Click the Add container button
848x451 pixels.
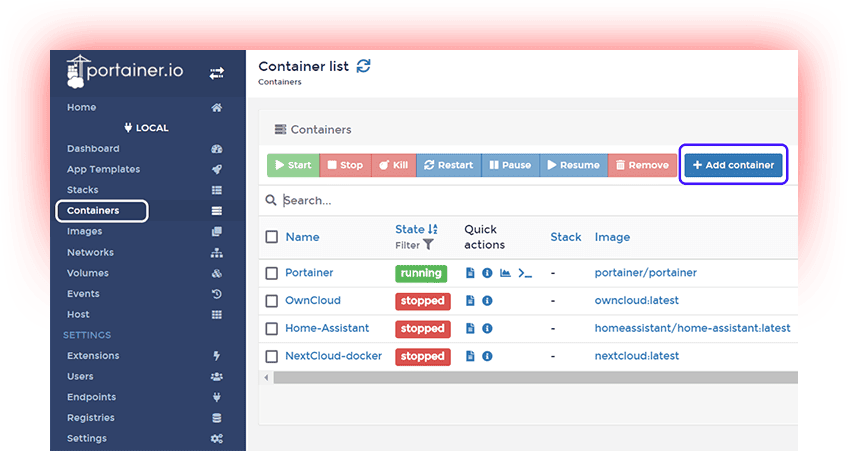(734, 165)
